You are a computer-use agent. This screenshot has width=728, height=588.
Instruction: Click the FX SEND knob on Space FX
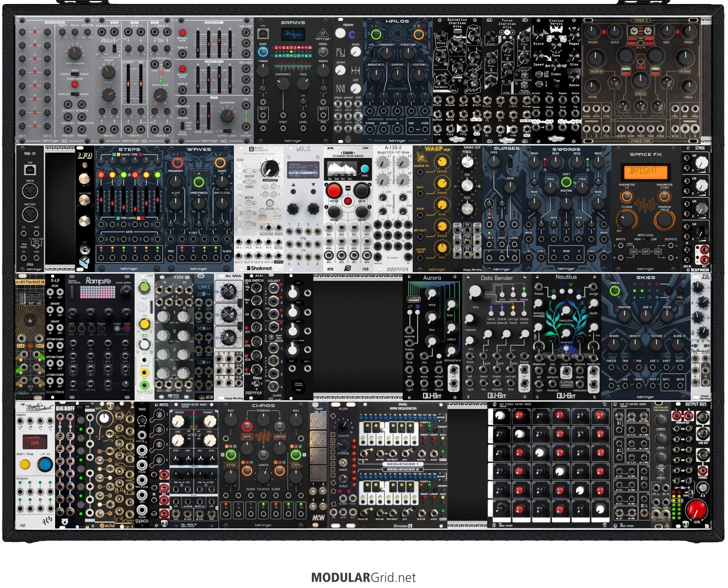click(627, 219)
